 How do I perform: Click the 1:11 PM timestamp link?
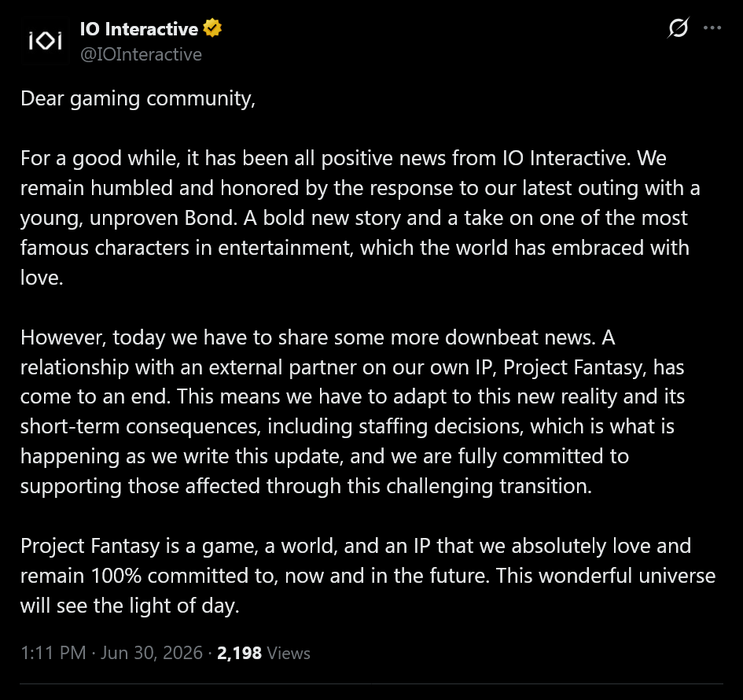click(53, 653)
